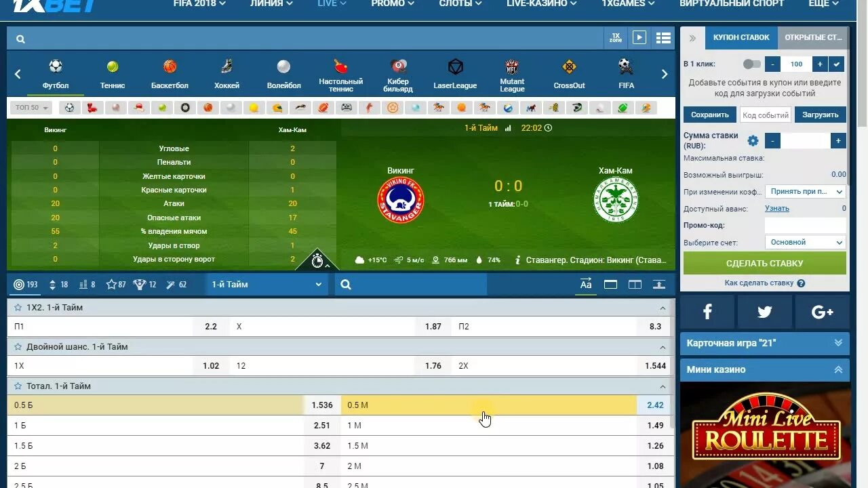Click the boxing glove filter icon
The height and width of the screenshot is (488, 868).
[92, 108]
